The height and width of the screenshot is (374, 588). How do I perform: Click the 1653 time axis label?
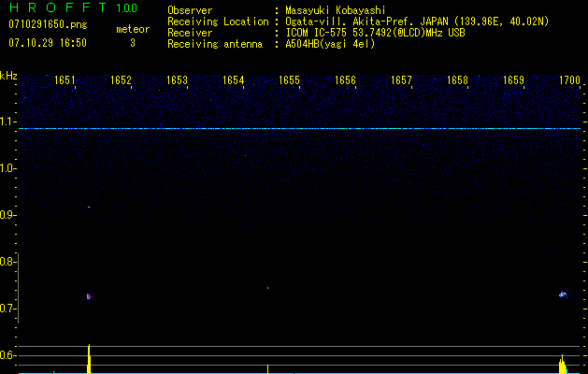[x=177, y=80]
